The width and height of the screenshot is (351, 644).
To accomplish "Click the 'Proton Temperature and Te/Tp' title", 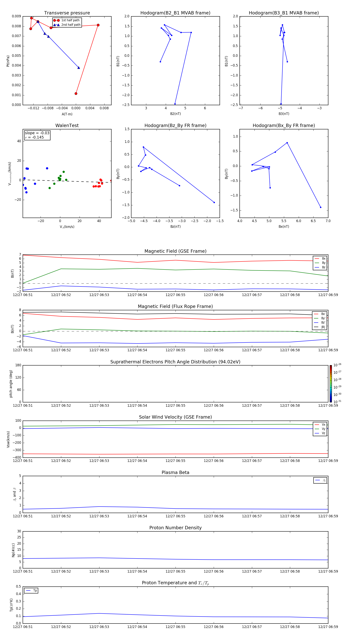I will [x=175, y=583].
